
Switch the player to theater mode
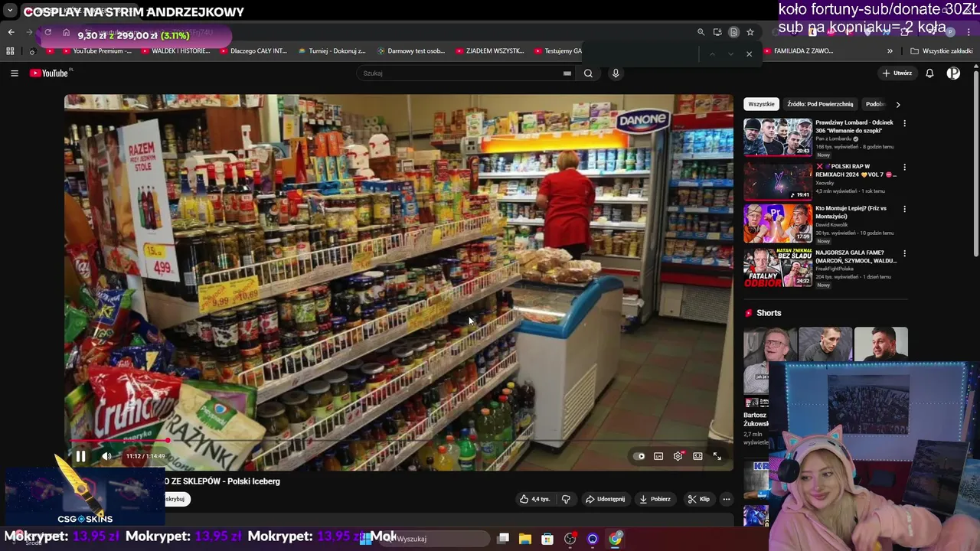click(x=697, y=456)
